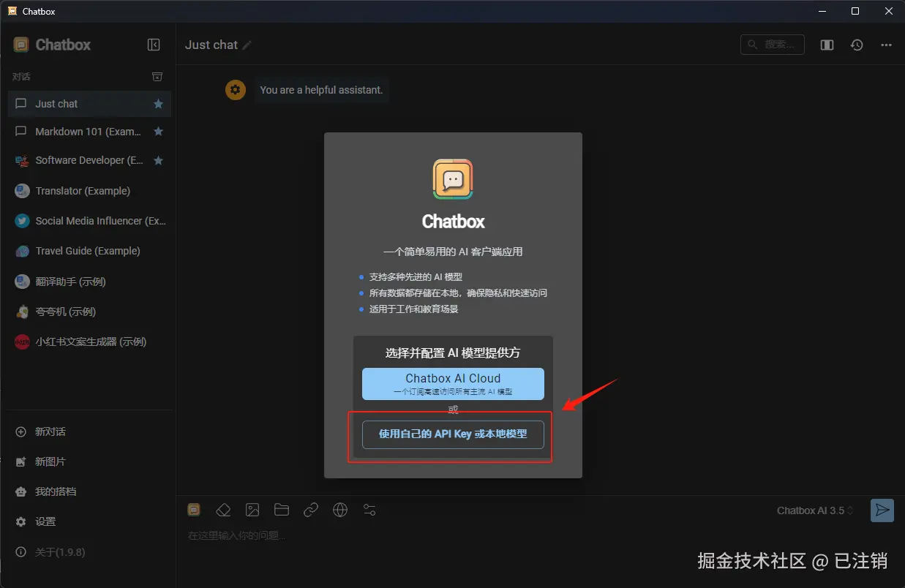
Task: Send message with the paper plane button
Action: pyautogui.click(x=882, y=510)
